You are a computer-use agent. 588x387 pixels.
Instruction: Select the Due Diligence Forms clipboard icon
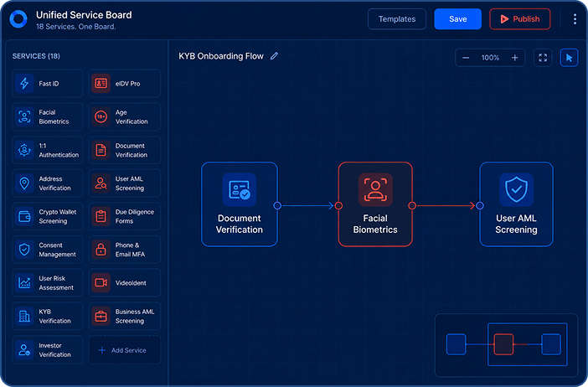(x=101, y=216)
